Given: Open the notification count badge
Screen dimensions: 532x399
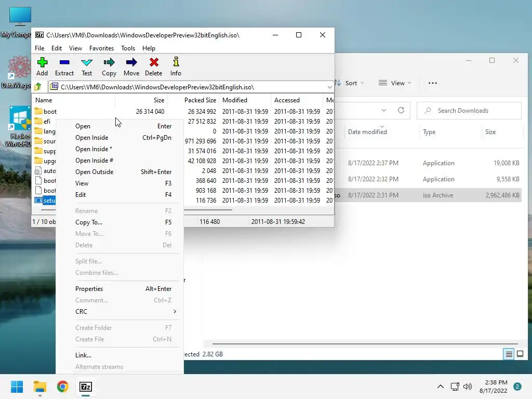Looking at the screenshot, I should 517,387.
